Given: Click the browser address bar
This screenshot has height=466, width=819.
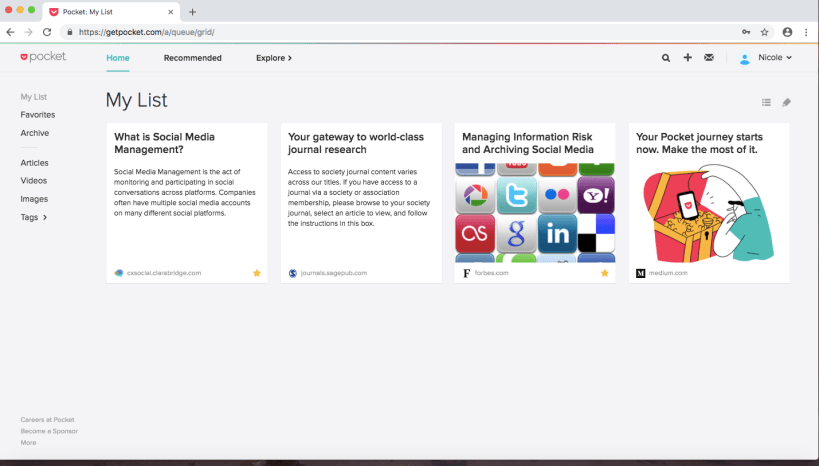Looking at the screenshot, I should pos(400,32).
